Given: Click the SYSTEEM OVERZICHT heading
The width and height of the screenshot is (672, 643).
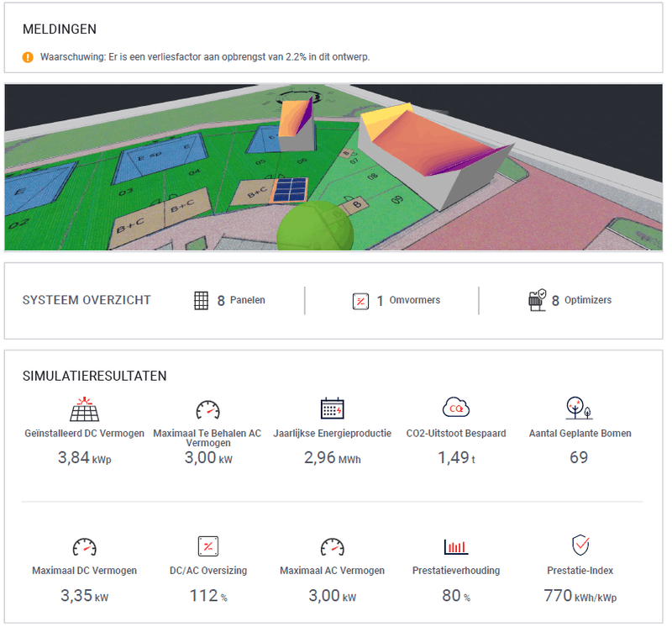Looking at the screenshot, I should 87,300.
